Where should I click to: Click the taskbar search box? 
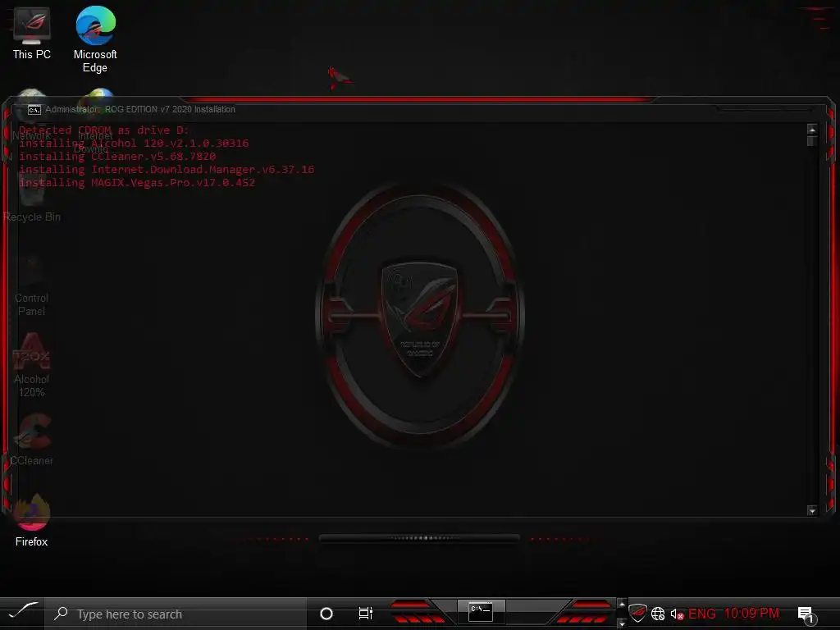point(176,614)
